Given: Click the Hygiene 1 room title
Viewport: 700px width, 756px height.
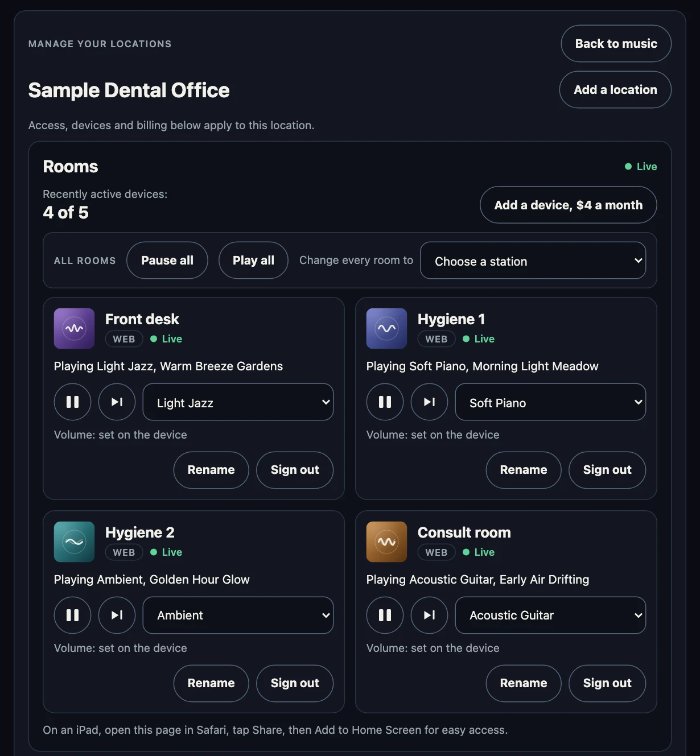Looking at the screenshot, I should tap(451, 319).
